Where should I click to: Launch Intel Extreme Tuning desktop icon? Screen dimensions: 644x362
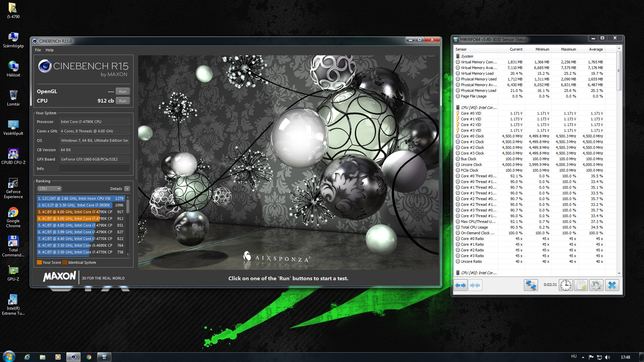[13, 304]
